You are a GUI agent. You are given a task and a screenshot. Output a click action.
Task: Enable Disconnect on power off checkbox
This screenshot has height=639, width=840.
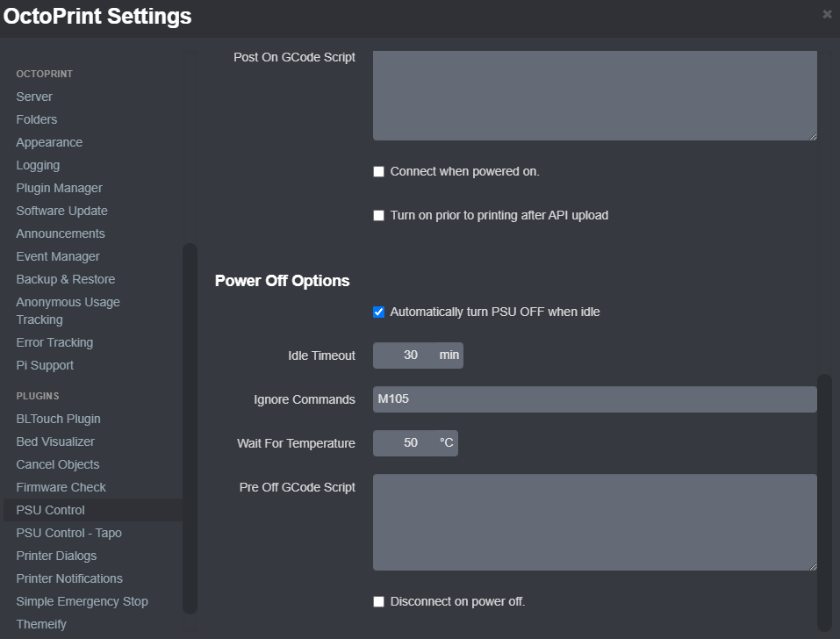379,602
